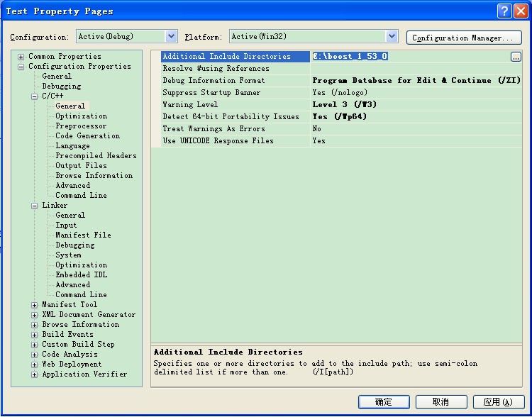Select Advanced under Linker
This screenshot has width=532, height=417.
coord(72,284)
